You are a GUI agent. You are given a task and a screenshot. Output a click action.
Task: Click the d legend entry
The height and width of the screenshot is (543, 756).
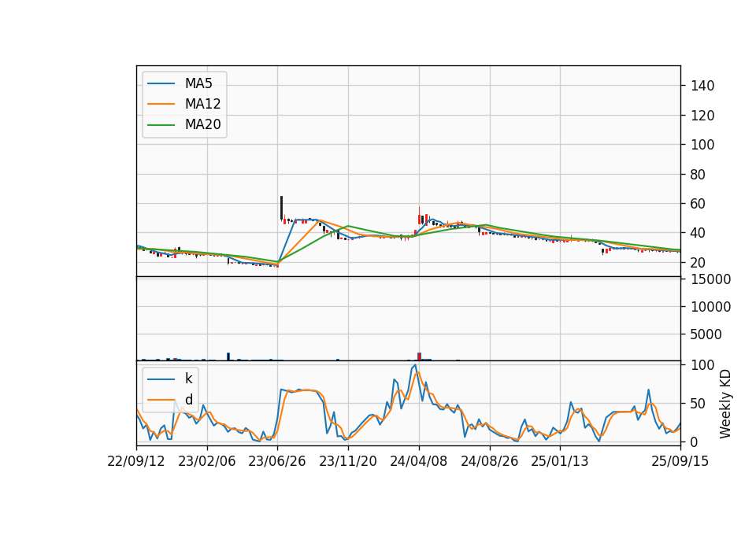(170, 400)
